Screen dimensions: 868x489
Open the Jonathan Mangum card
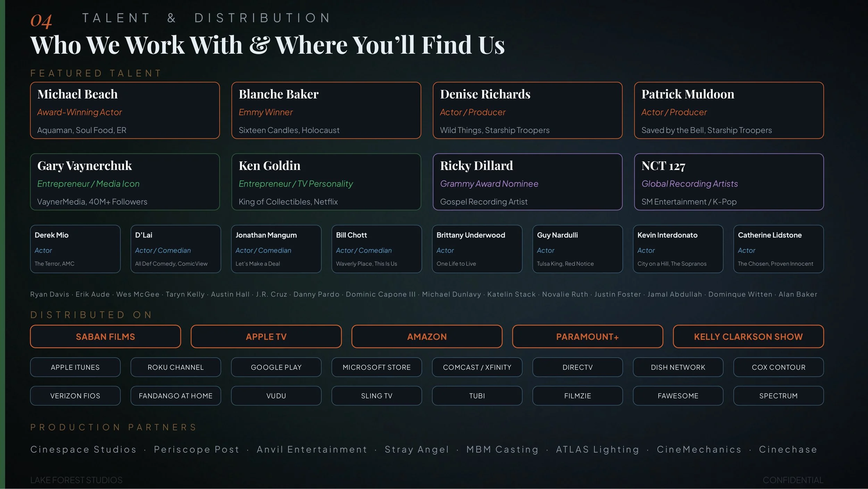[x=276, y=249]
